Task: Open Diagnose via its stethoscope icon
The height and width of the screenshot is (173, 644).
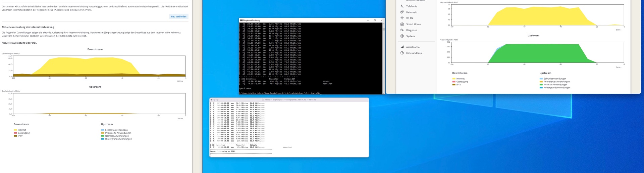Action: click(402, 30)
